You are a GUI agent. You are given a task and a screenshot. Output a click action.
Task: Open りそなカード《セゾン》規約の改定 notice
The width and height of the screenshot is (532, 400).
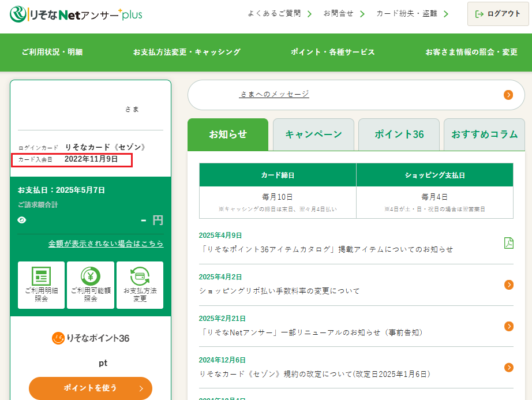[315, 374]
